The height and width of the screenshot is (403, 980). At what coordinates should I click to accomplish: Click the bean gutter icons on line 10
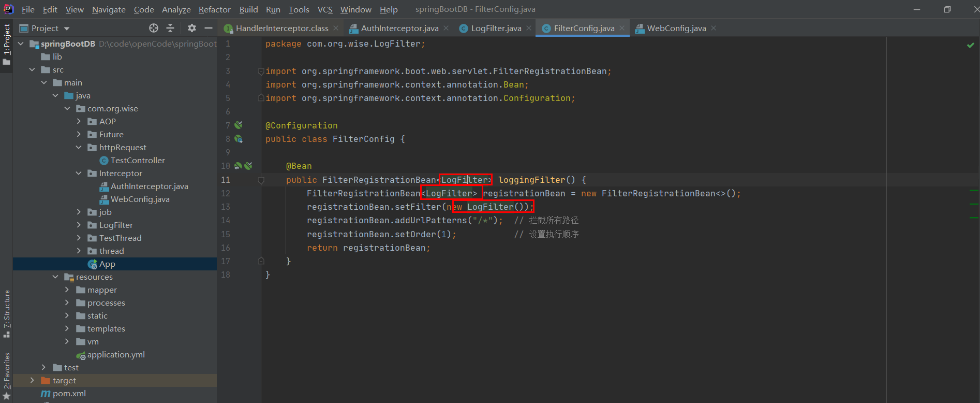click(x=243, y=166)
